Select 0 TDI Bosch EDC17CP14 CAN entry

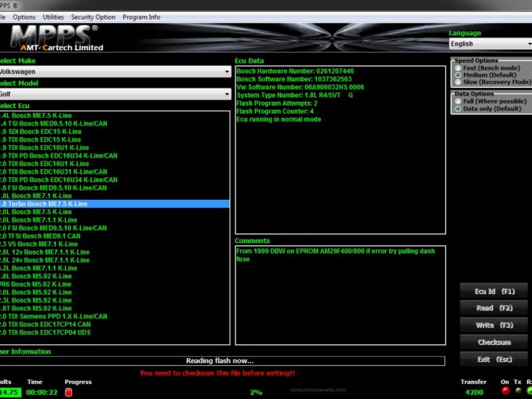click(x=115, y=325)
